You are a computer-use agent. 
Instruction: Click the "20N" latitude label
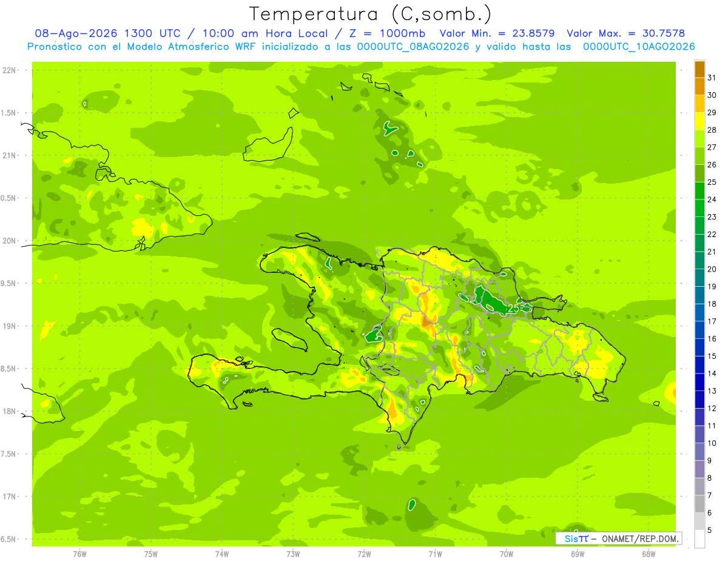click(9, 241)
